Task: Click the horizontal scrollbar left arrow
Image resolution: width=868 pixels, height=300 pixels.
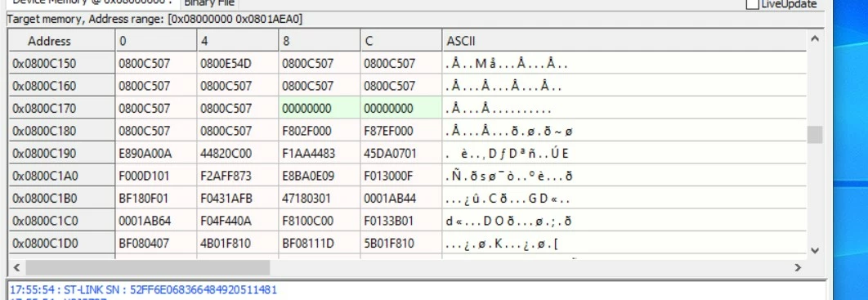Action: tap(16, 267)
